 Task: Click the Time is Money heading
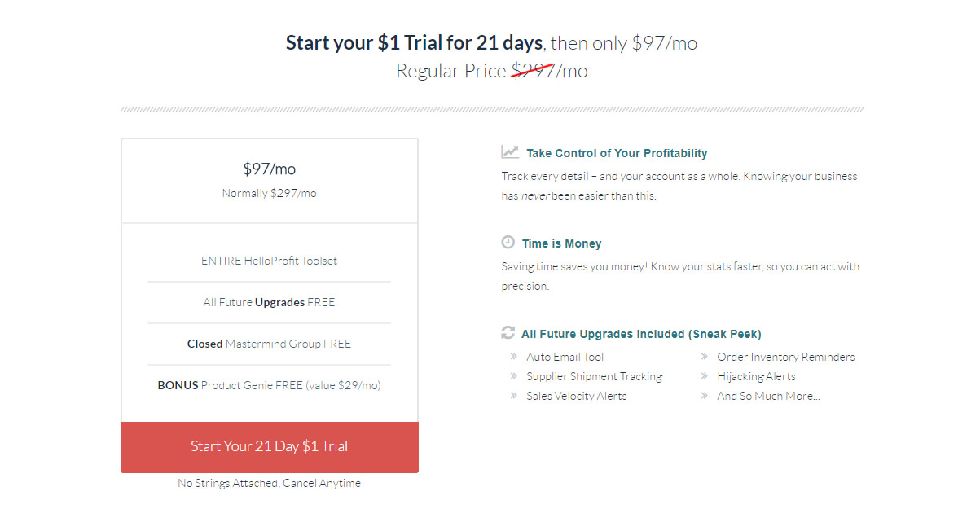point(561,243)
